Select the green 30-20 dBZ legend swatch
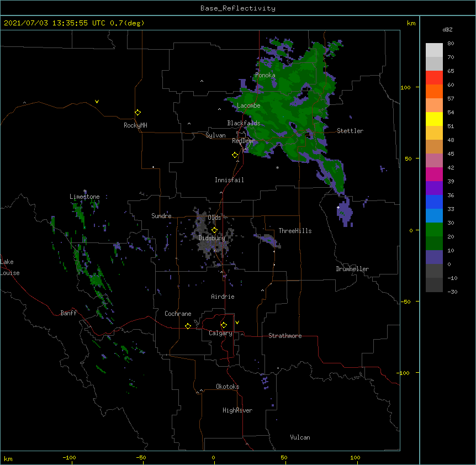The image size is (476, 465). 434,230
